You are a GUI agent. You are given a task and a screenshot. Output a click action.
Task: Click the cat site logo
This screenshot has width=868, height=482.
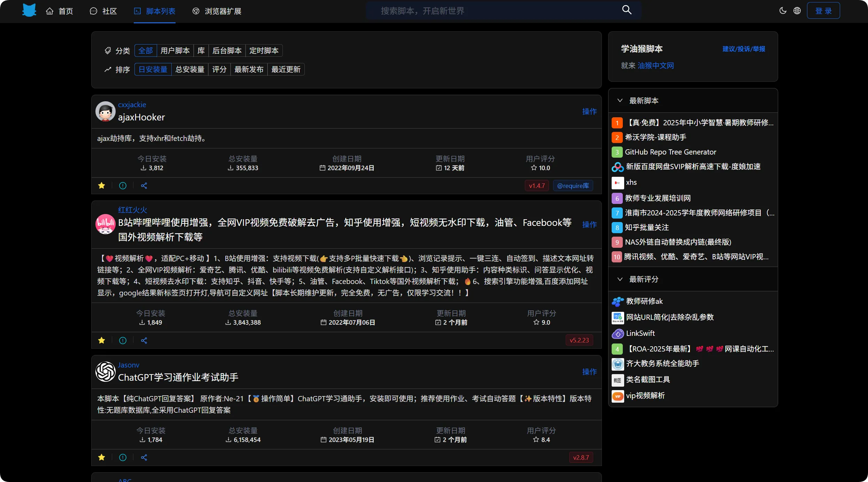pyautogui.click(x=29, y=10)
